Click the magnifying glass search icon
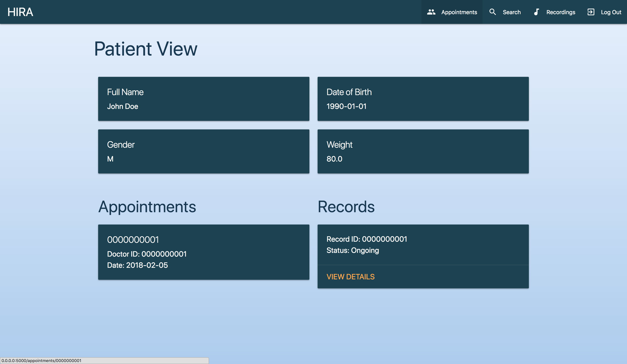 pos(492,12)
